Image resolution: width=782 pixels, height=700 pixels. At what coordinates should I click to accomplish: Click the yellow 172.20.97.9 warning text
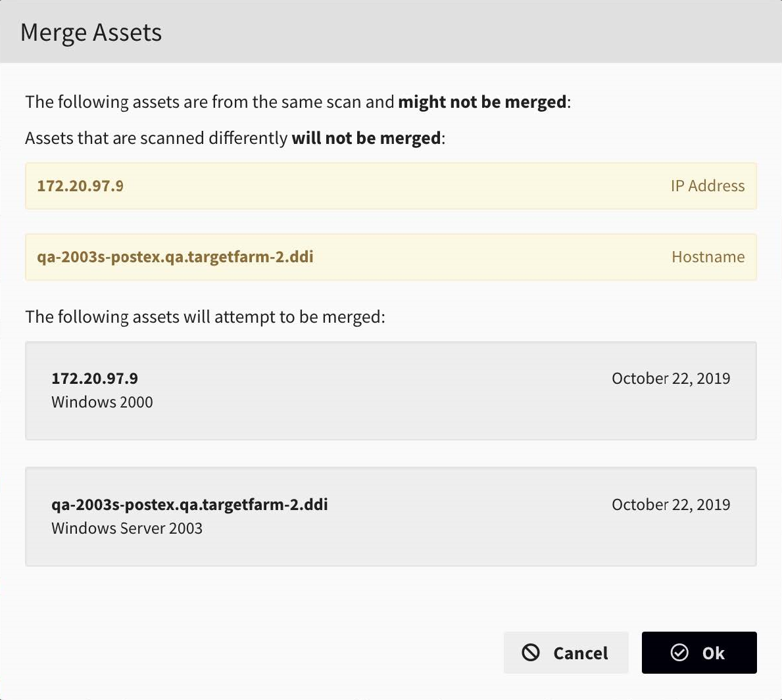tap(80, 186)
